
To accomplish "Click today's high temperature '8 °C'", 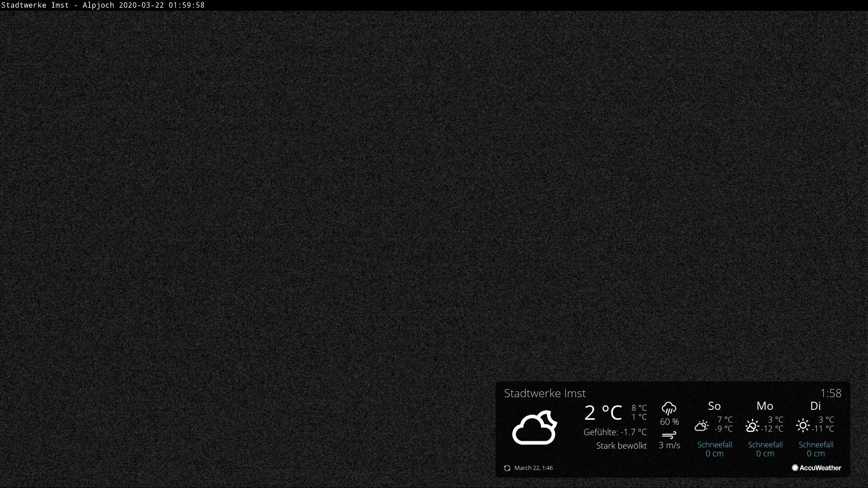I will click(639, 408).
